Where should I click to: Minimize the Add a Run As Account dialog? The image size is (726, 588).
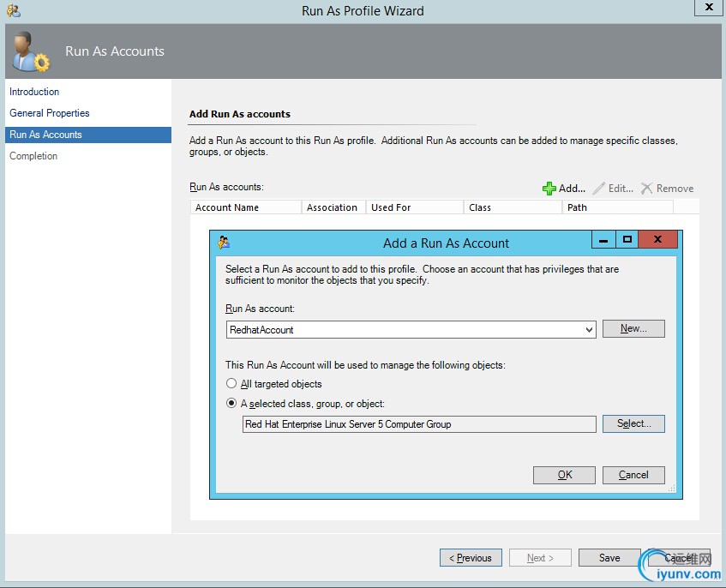pos(603,239)
